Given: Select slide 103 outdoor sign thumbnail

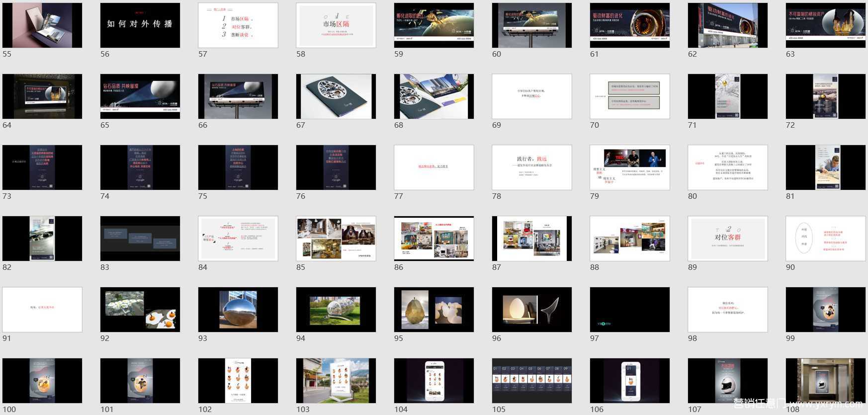Looking at the screenshot, I should (336, 381).
